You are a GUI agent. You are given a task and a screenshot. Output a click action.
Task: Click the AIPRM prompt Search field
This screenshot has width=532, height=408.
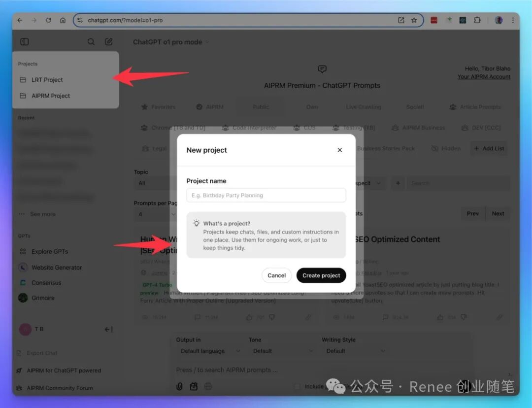coord(458,183)
